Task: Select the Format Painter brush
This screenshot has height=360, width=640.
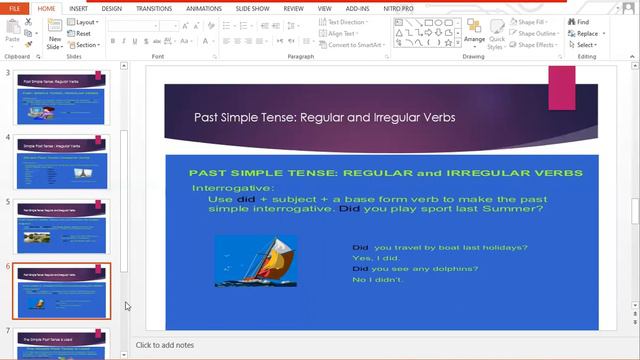Action: (28, 44)
